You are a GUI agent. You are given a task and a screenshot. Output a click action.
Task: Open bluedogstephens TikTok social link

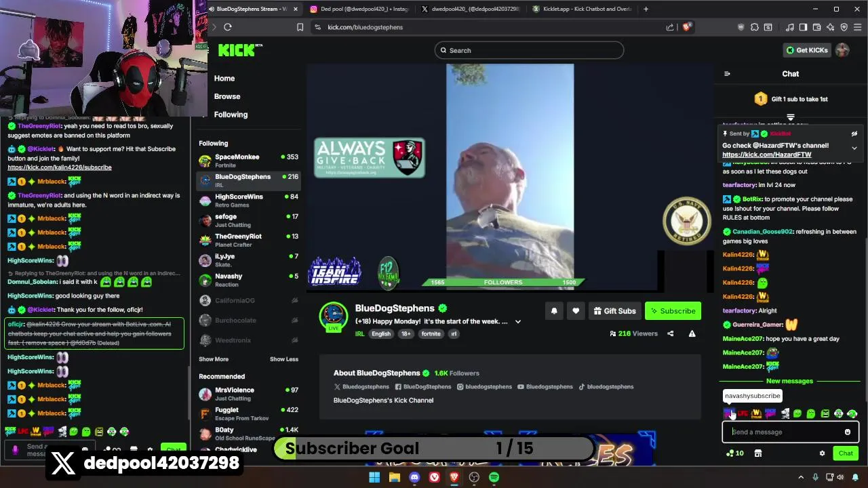tap(606, 387)
